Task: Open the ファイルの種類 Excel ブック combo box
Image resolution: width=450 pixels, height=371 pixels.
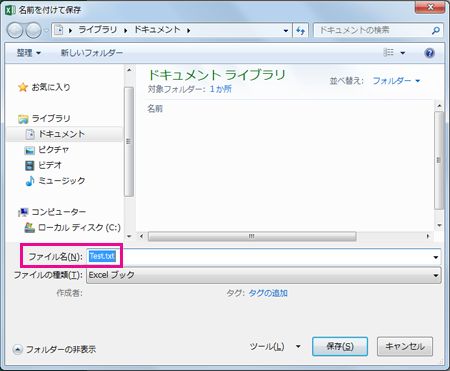Action: pyautogui.click(x=264, y=275)
